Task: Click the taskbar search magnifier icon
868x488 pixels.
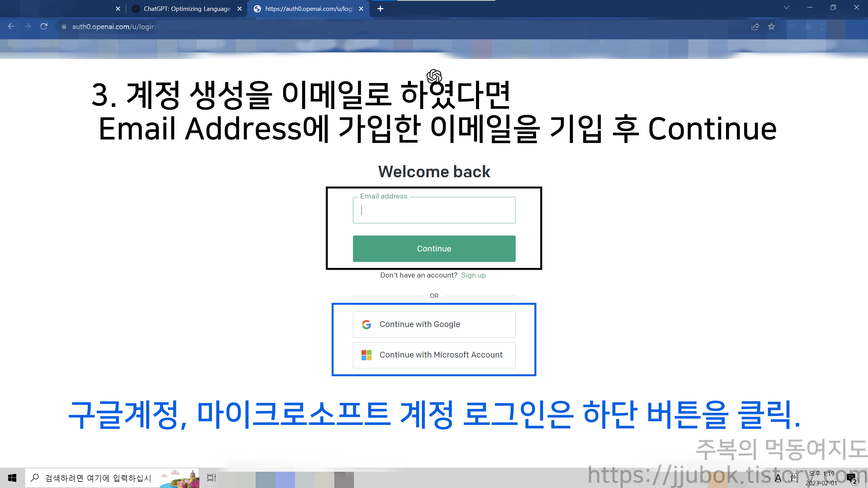Action: [34, 478]
